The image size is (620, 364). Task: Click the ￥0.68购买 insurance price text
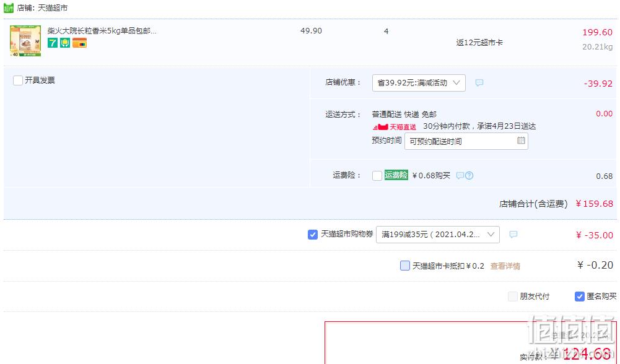431,175
